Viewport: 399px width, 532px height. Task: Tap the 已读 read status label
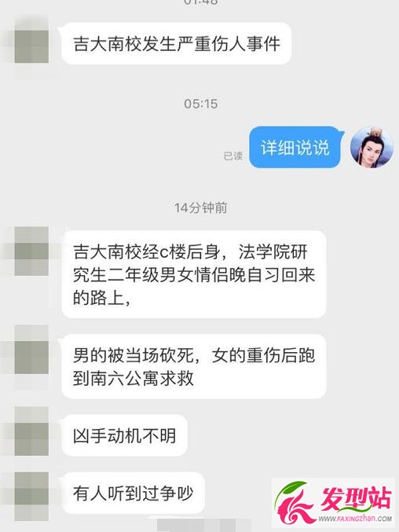[x=233, y=156]
